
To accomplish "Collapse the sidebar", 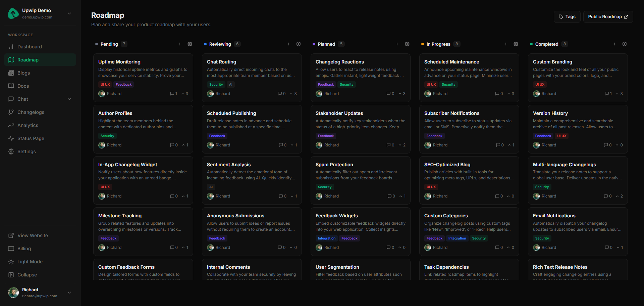I will 40,275.
